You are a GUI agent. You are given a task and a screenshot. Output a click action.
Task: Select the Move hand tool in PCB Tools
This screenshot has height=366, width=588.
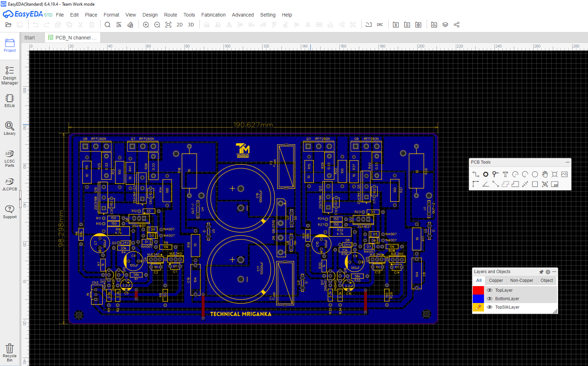coord(545,174)
